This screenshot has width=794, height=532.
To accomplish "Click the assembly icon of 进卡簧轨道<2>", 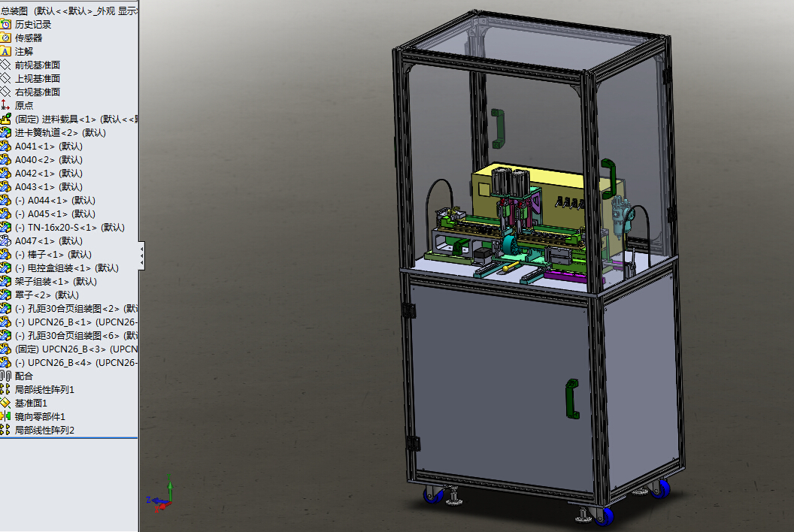I will coord(5,132).
